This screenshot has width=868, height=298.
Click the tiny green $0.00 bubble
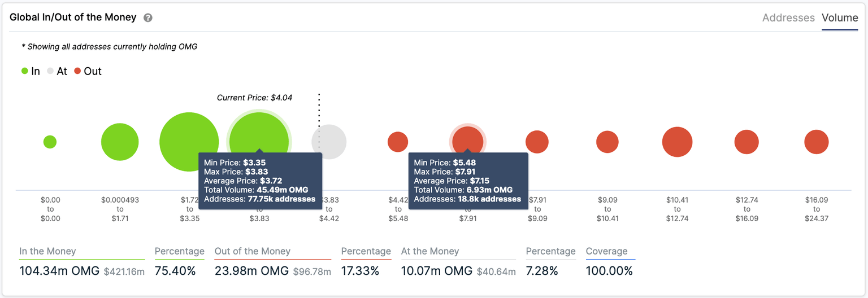(50, 142)
